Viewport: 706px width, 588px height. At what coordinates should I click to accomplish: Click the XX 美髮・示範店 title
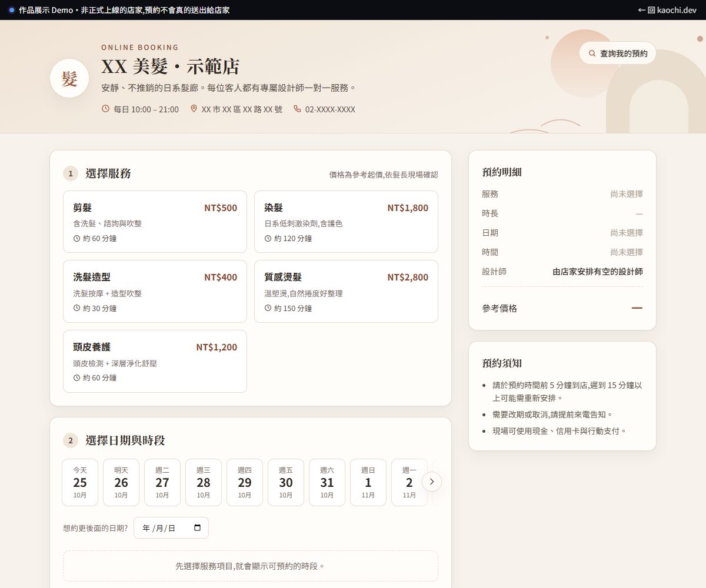pyautogui.click(x=170, y=66)
